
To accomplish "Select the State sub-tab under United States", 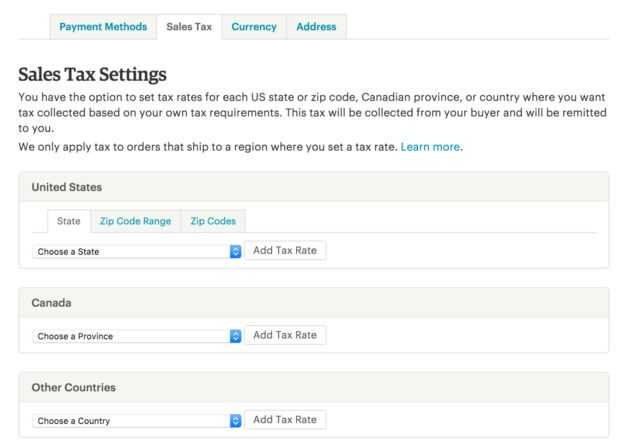I will coord(69,220).
